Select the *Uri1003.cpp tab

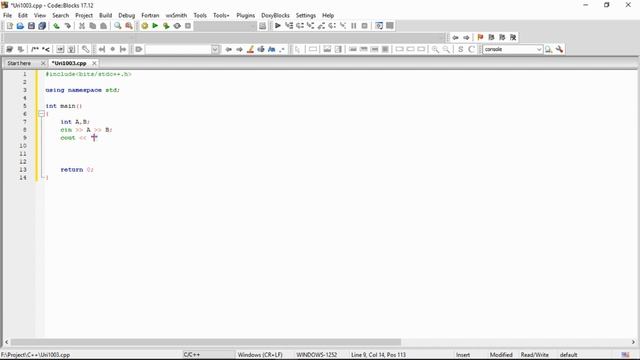point(69,63)
